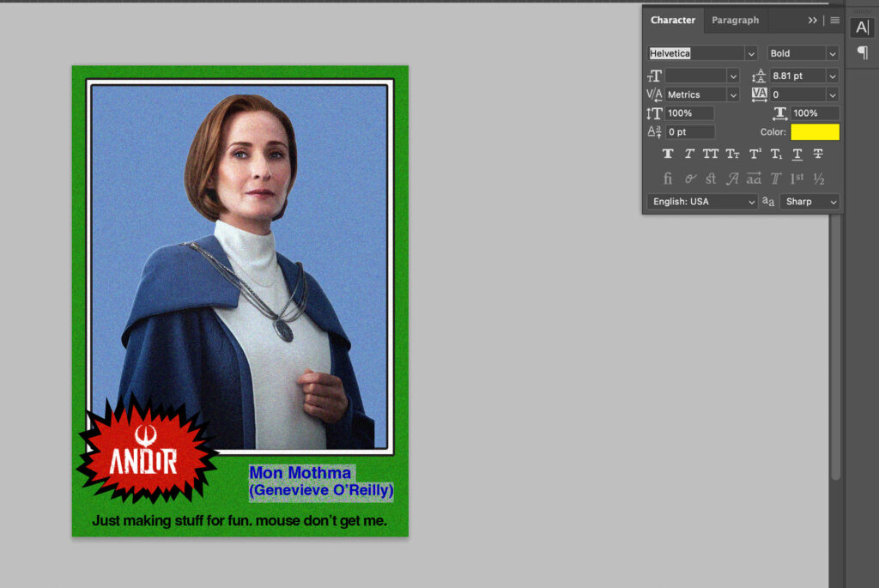This screenshot has width=879, height=588.
Task: Toggle Small Caps style
Action: pyautogui.click(x=732, y=154)
